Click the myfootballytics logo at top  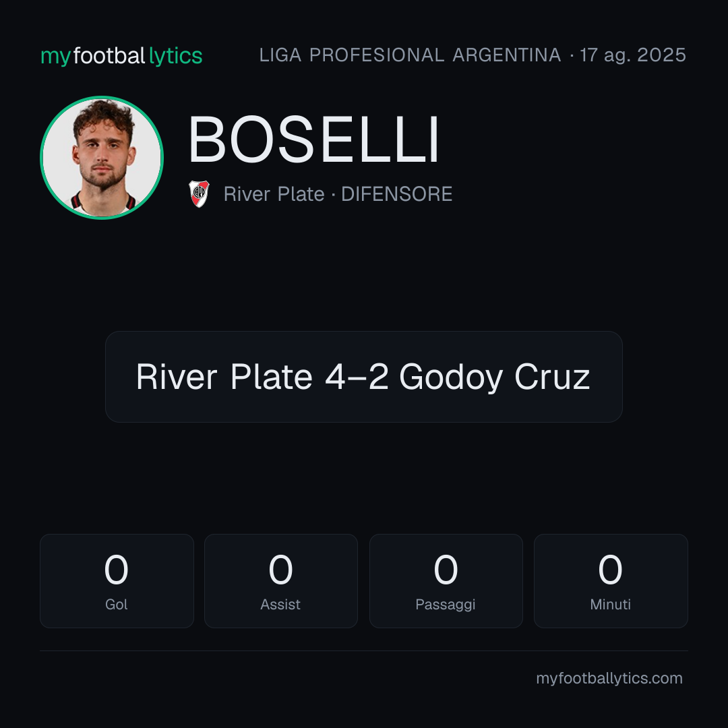point(121,56)
